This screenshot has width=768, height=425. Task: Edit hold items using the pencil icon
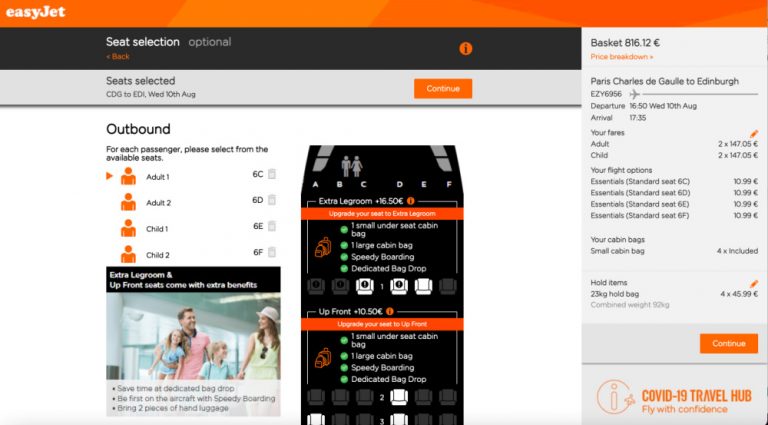[x=754, y=283]
